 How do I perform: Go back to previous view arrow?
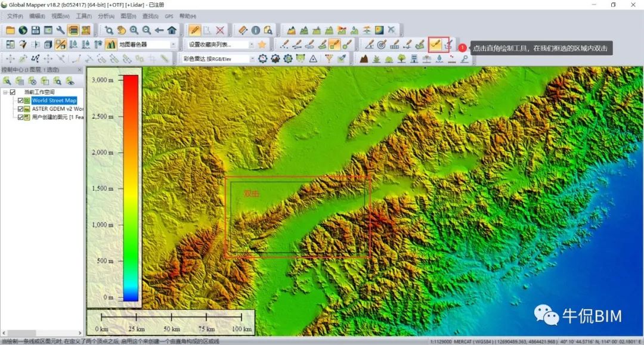click(x=159, y=30)
